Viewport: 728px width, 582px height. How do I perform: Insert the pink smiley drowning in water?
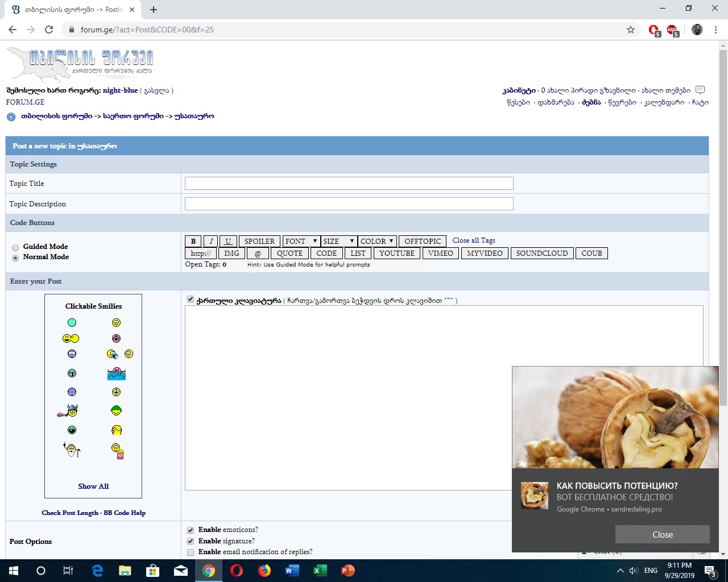pyautogui.click(x=117, y=373)
